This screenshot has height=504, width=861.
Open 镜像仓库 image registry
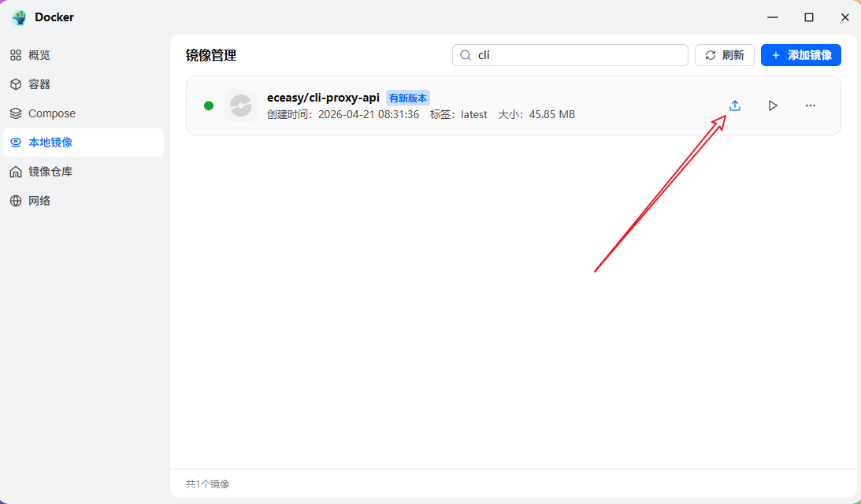[84, 172]
